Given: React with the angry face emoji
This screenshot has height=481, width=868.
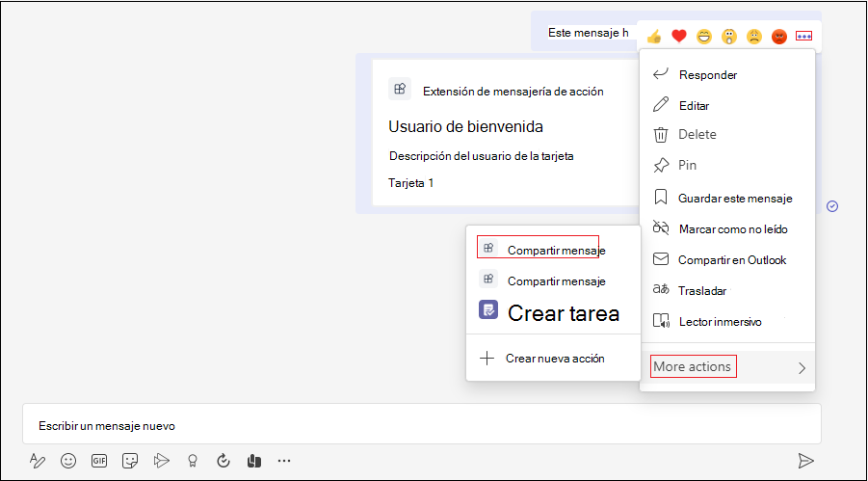Looking at the screenshot, I should tap(778, 37).
